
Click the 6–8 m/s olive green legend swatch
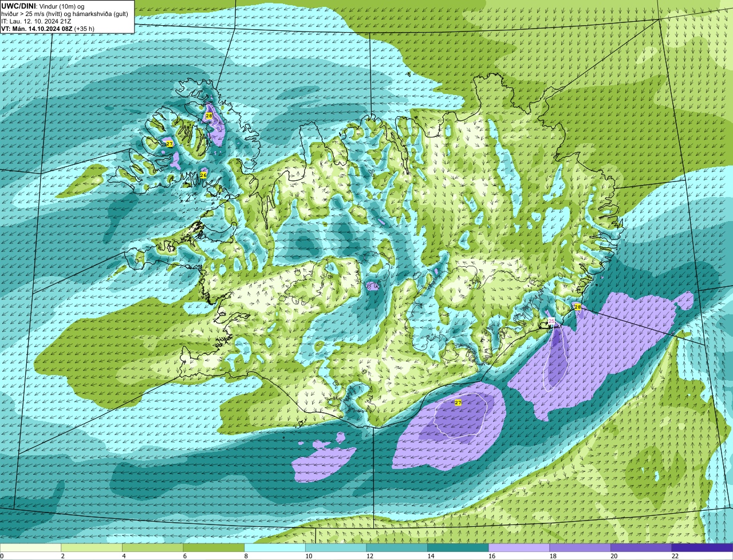(x=214, y=548)
